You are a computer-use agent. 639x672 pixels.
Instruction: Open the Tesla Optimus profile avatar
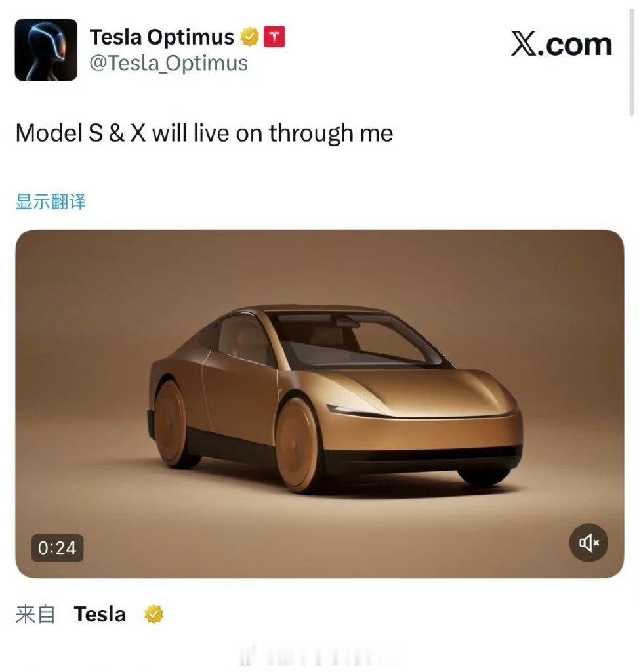[46, 50]
